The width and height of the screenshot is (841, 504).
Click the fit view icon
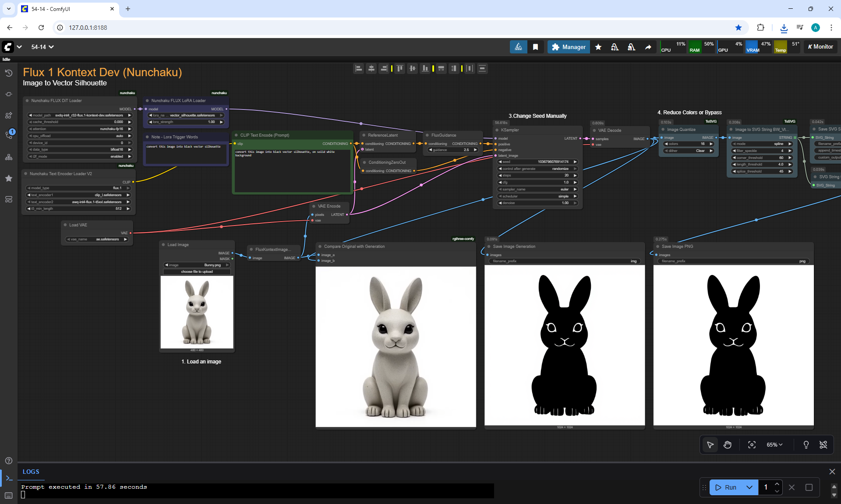tap(752, 445)
